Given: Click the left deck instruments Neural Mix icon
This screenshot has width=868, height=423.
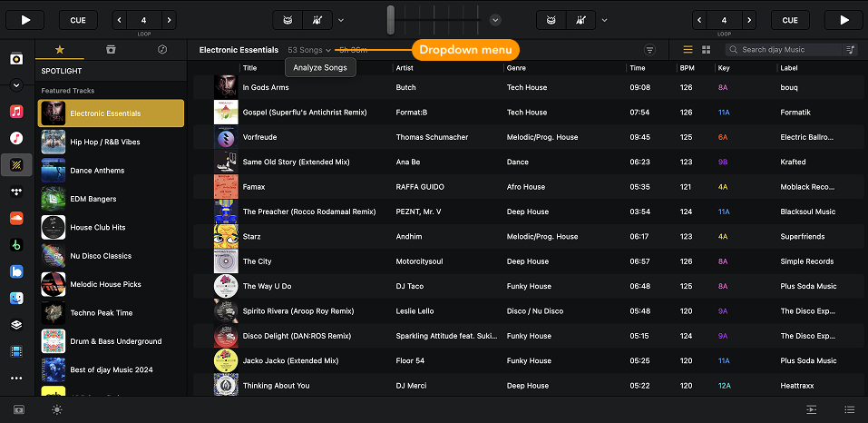Looking at the screenshot, I should (x=317, y=20).
